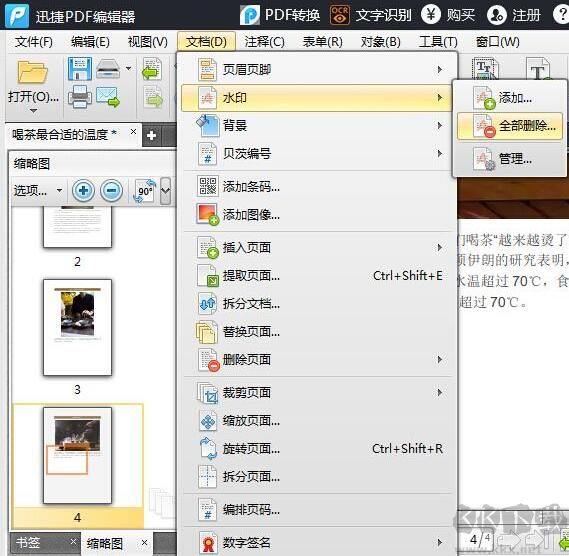Image resolution: width=569 pixels, height=556 pixels.
Task: Close the 喝茶最合适的温度 document tab
Action: (133, 131)
